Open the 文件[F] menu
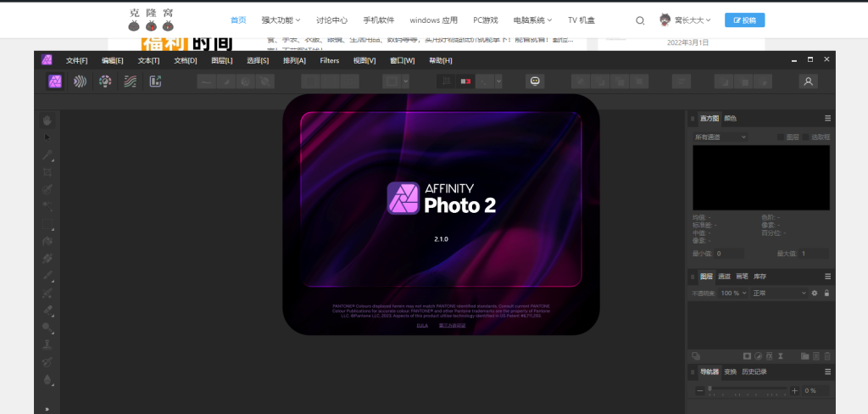Image resolution: width=868 pixels, height=414 pixels. (x=77, y=60)
